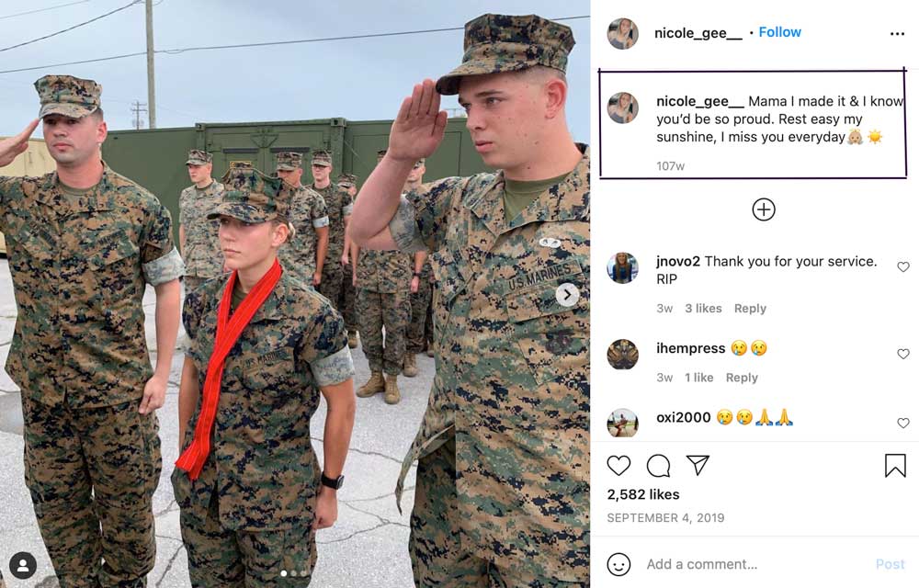Follow nicole_gee__ account
The image size is (919, 588).
point(779,32)
